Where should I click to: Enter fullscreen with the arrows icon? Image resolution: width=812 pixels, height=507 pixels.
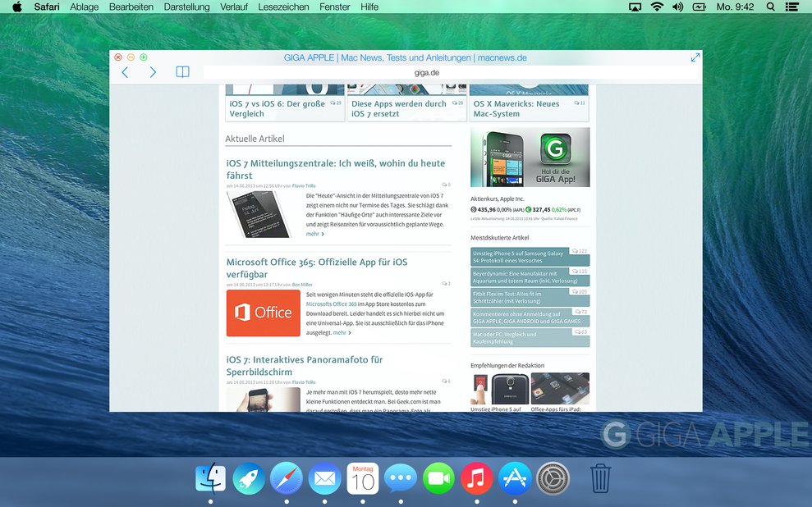pyautogui.click(x=695, y=57)
